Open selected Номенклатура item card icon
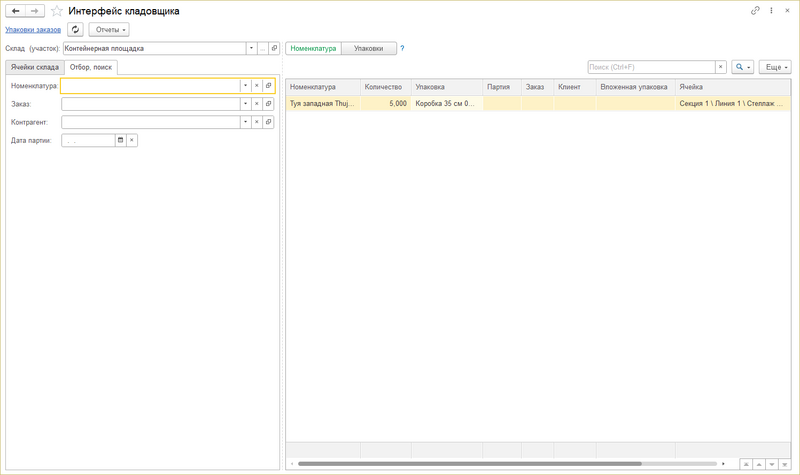 pos(268,86)
